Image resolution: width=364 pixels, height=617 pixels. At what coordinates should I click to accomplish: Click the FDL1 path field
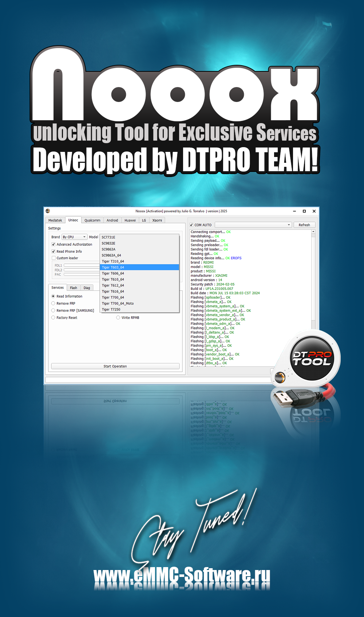pos(82,265)
